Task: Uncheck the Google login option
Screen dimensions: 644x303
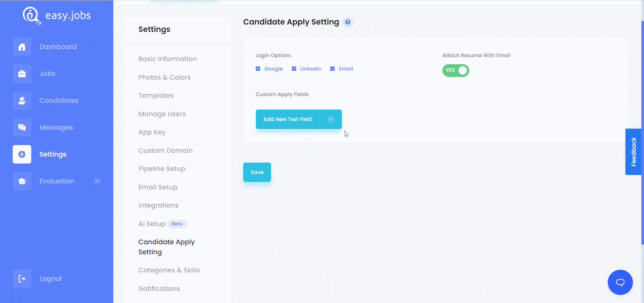Action: (x=258, y=69)
